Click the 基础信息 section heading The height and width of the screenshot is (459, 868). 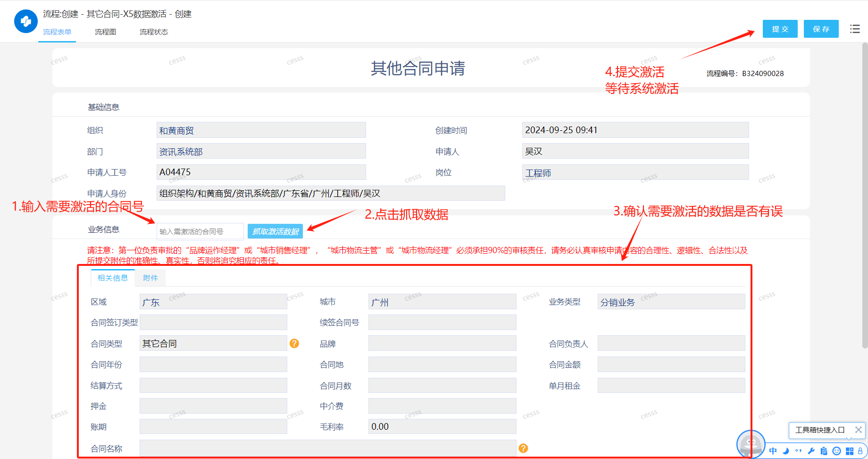(103, 107)
